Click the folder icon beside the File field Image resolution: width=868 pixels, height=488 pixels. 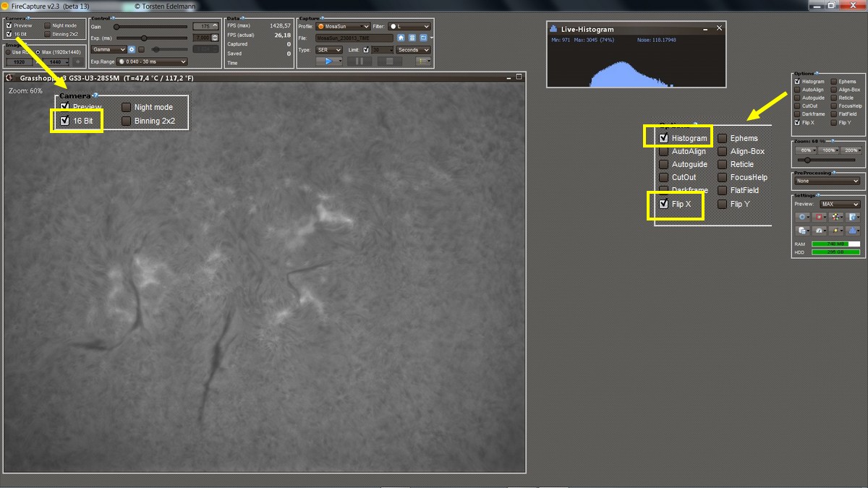[x=423, y=38]
